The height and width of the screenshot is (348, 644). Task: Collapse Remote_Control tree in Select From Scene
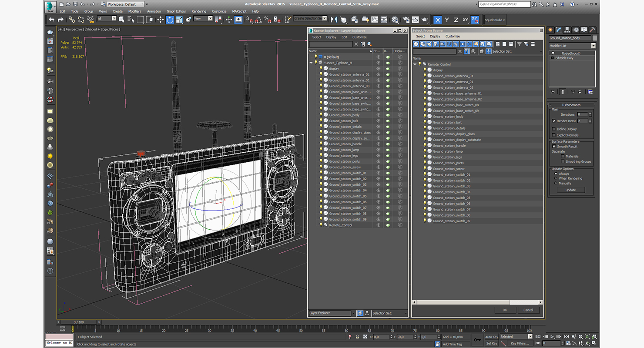pyautogui.click(x=415, y=64)
